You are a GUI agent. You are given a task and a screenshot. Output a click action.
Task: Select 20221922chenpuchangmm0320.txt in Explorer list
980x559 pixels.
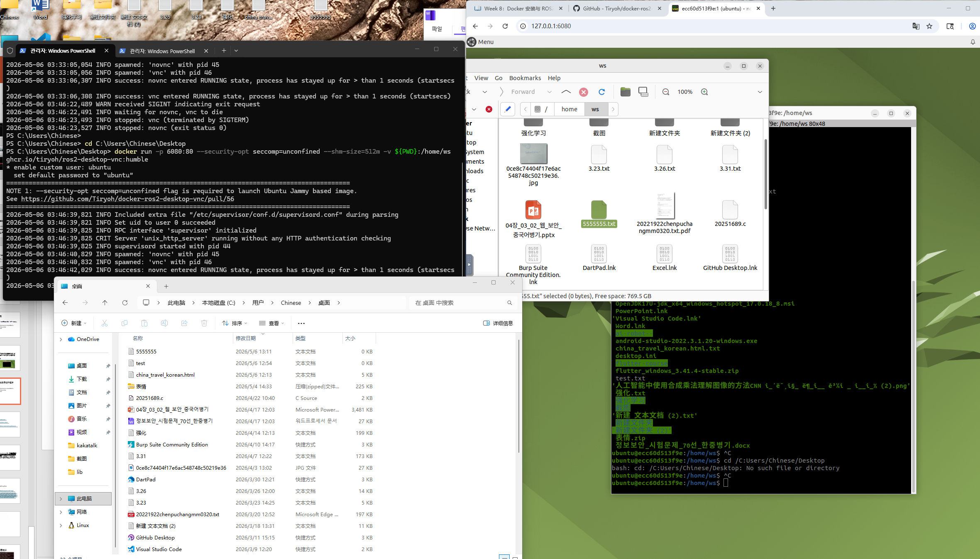177,515
